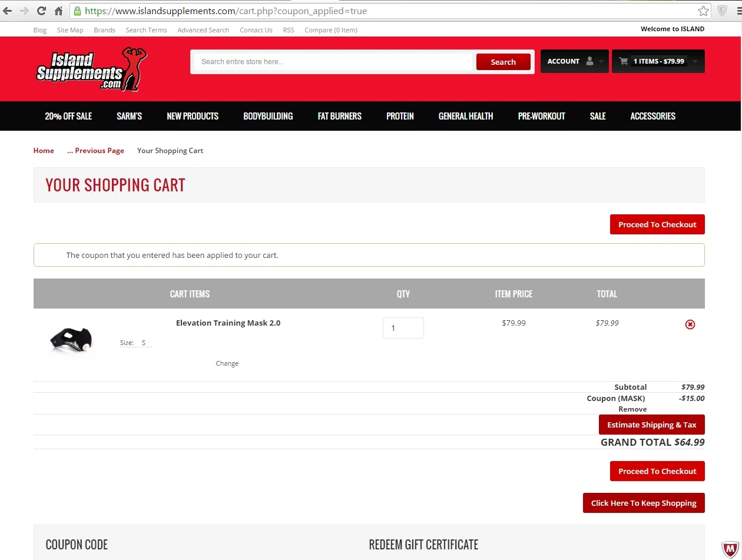Click Change link under the product

click(227, 363)
